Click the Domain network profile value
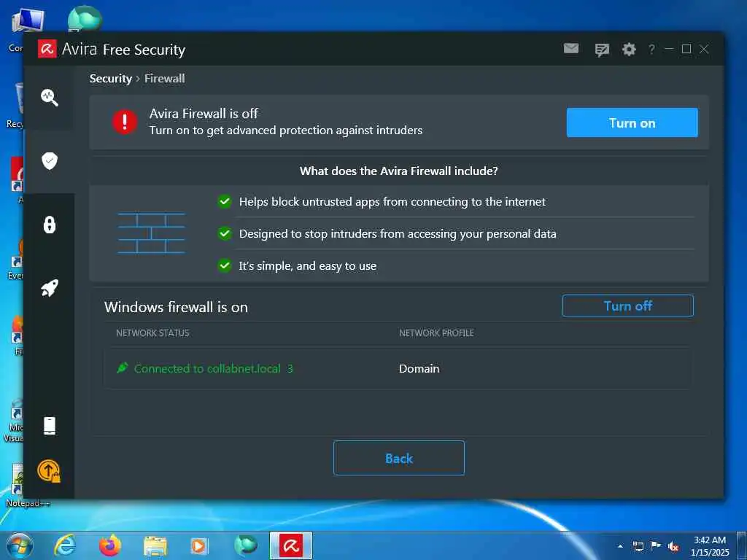Viewport: 747px width, 560px height. coord(419,368)
